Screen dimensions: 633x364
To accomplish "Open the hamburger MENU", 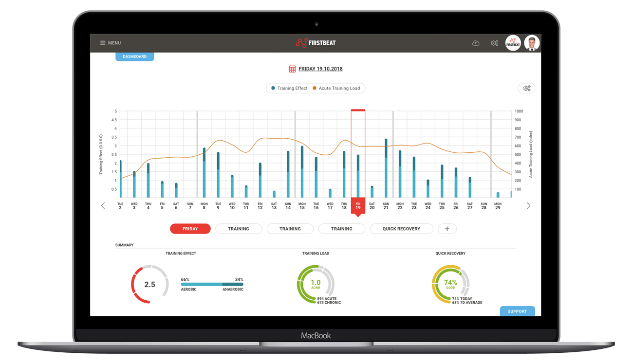I will point(111,43).
